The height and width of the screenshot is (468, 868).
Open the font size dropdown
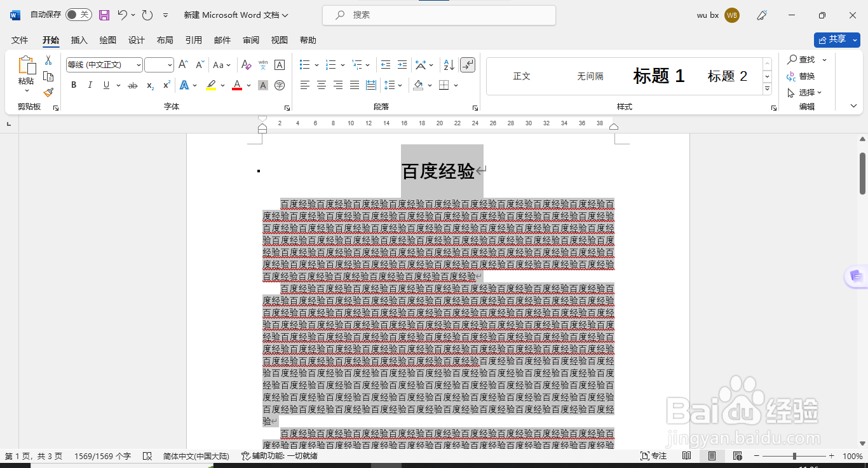[x=170, y=65]
